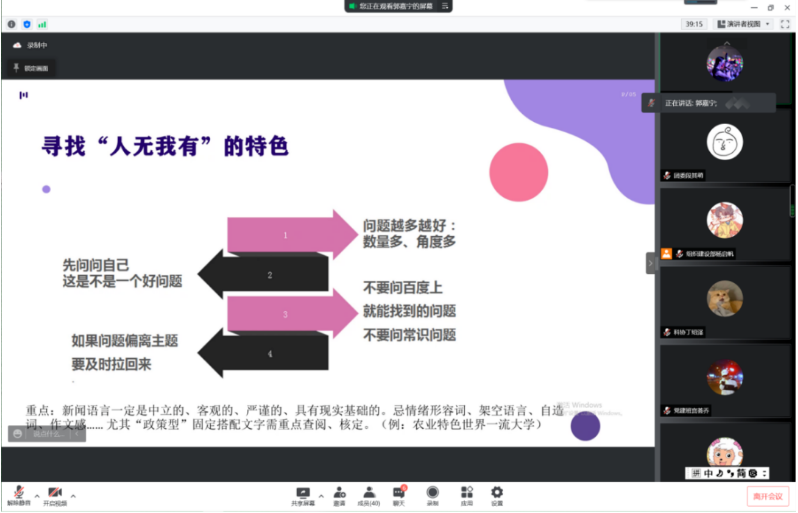Check the network signal bars icon

pos(42,24)
